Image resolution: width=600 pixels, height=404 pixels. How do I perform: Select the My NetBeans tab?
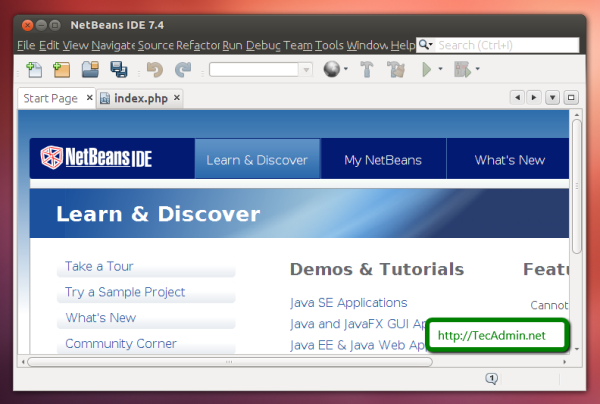click(382, 160)
